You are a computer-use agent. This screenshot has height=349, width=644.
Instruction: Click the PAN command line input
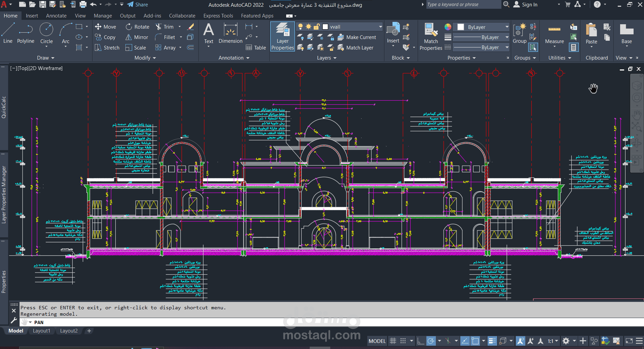click(331, 322)
